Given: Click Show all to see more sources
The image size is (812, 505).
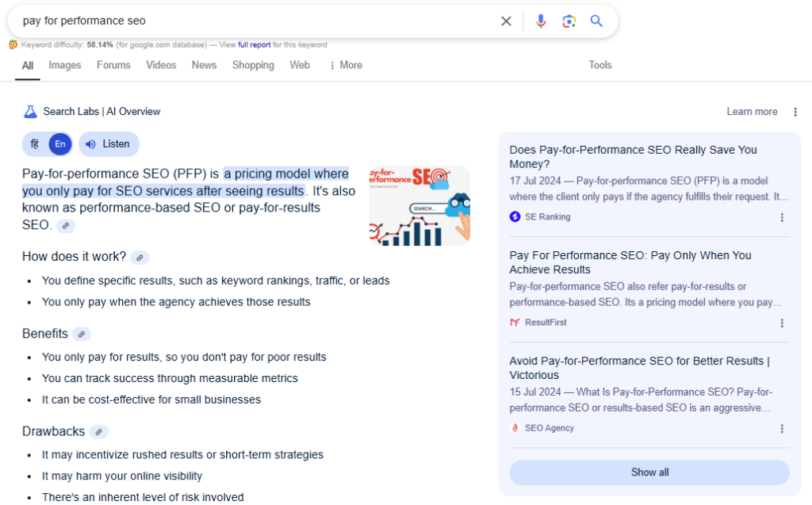Looking at the screenshot, I should pos(649,472).
